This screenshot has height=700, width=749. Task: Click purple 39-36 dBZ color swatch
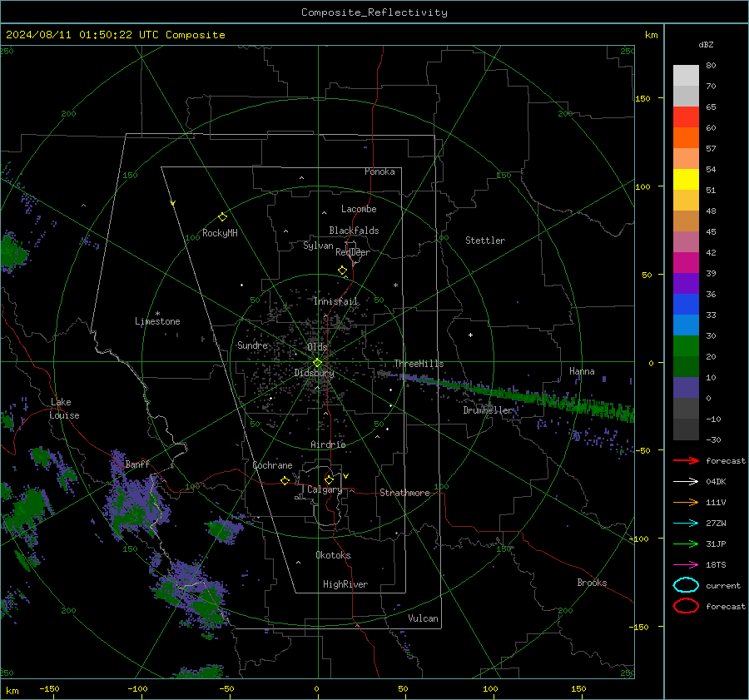click(686, 283)
